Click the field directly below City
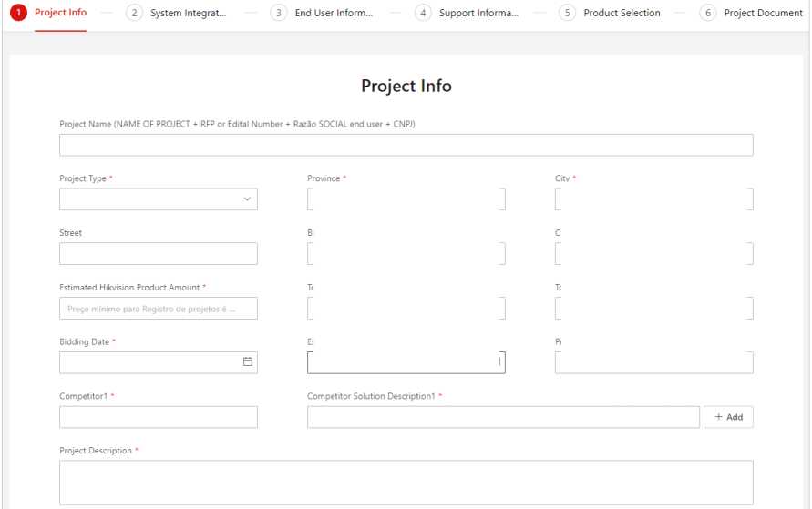This screenshot has height=509, width=812. pyautogui.click(x=653, y=254)
